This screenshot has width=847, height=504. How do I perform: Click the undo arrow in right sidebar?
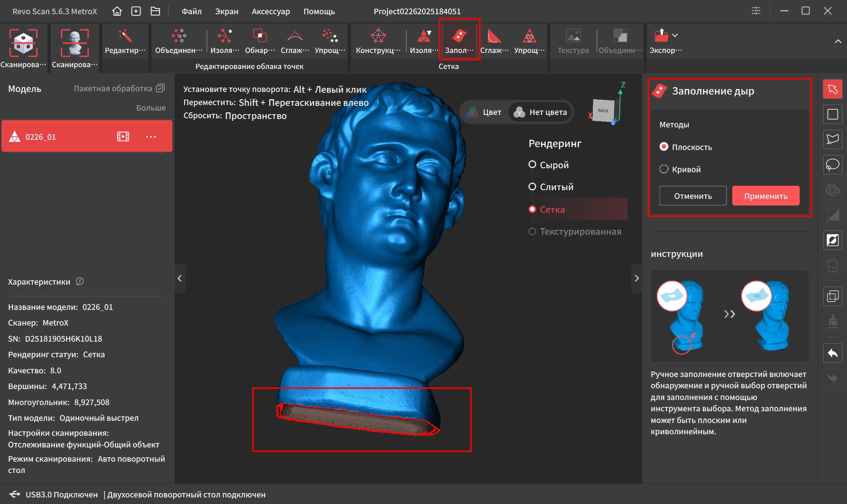[x=832, y=353]
